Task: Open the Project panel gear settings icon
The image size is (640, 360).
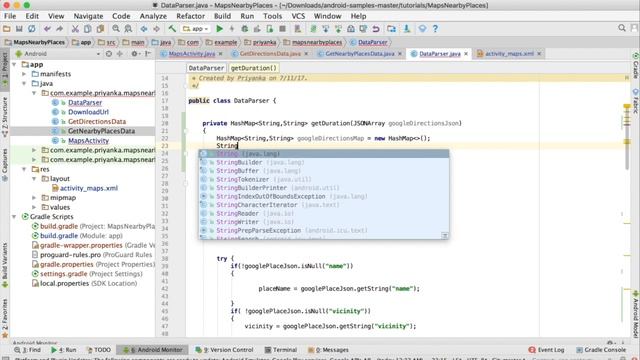Action: point(134,53)
